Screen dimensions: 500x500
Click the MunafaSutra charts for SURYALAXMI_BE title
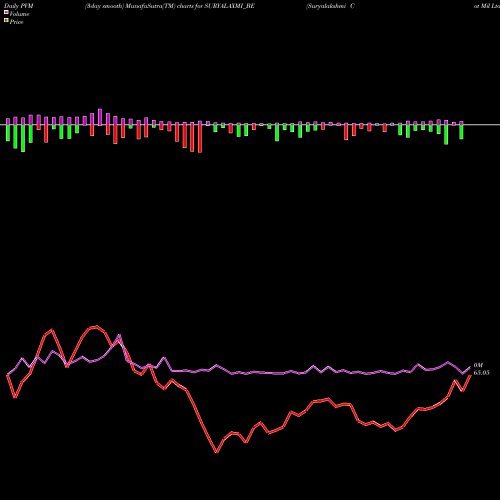coord(170,6)
